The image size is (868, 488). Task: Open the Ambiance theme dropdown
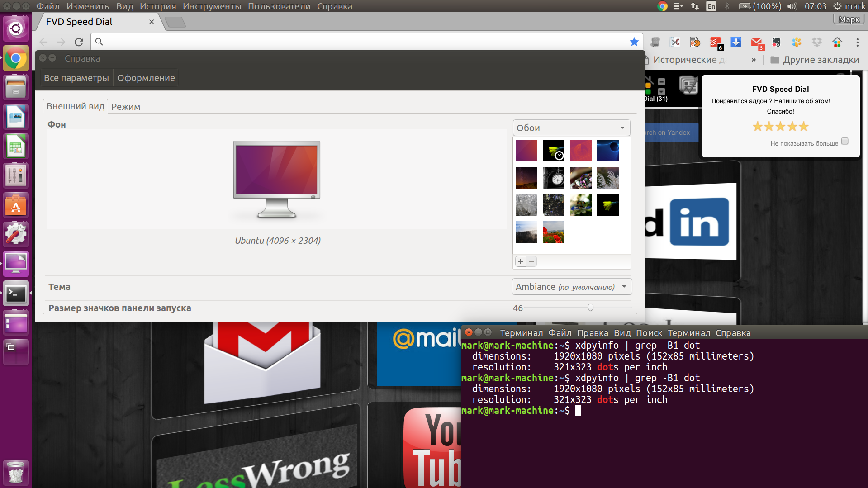point(572,287)
